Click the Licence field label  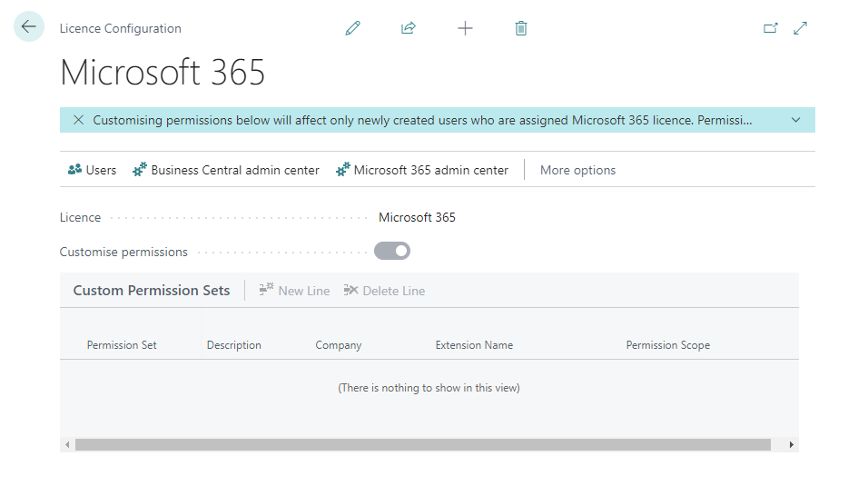pyautogui.click(x=80, y=217)
